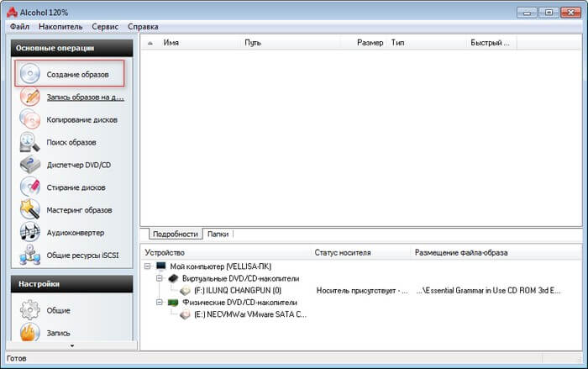Open the Аудиоконвертер

click(x=76, y=232)
